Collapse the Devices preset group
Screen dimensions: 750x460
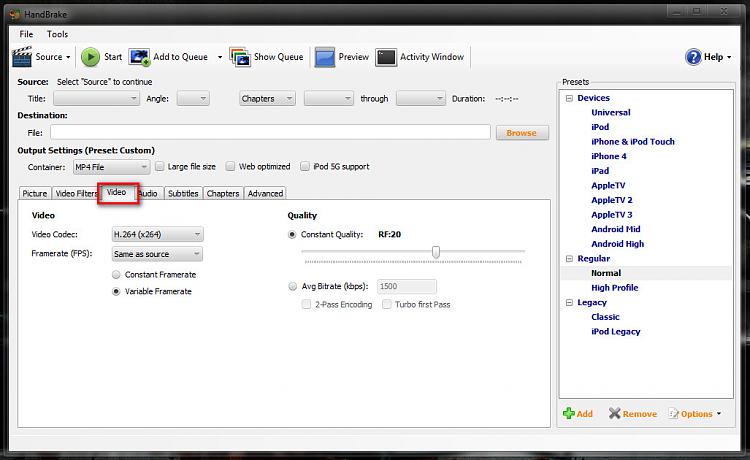(569, 98)
